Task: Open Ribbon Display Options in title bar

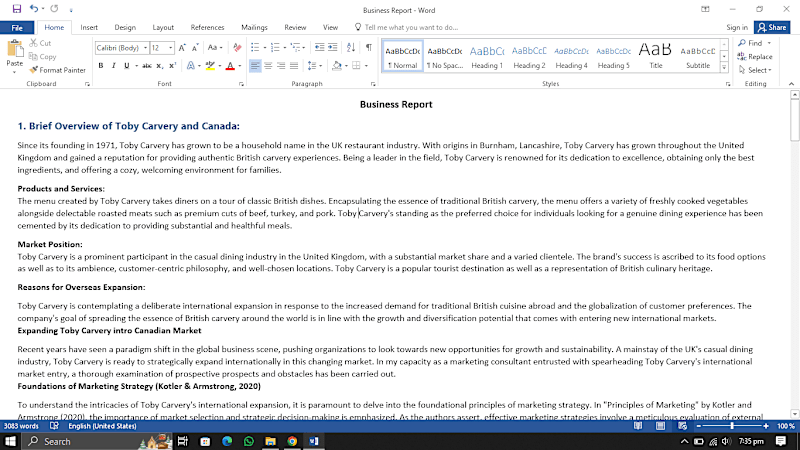Action: [705, 9]
